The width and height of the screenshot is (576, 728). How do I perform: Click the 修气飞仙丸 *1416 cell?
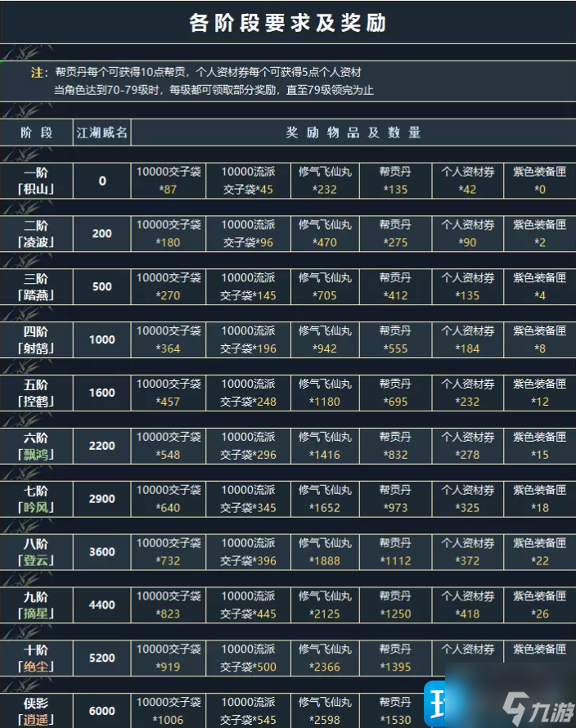[325, 446]
